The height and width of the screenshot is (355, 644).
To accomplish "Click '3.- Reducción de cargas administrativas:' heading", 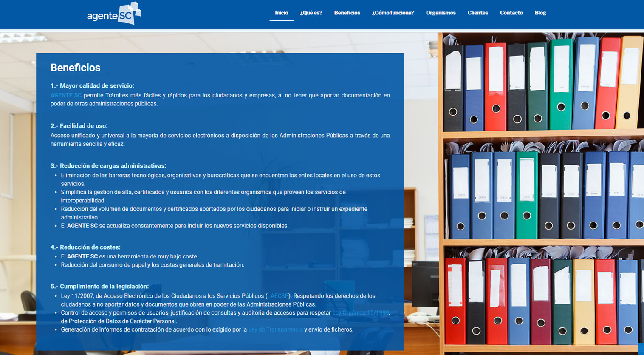I will tap(108, 166).
